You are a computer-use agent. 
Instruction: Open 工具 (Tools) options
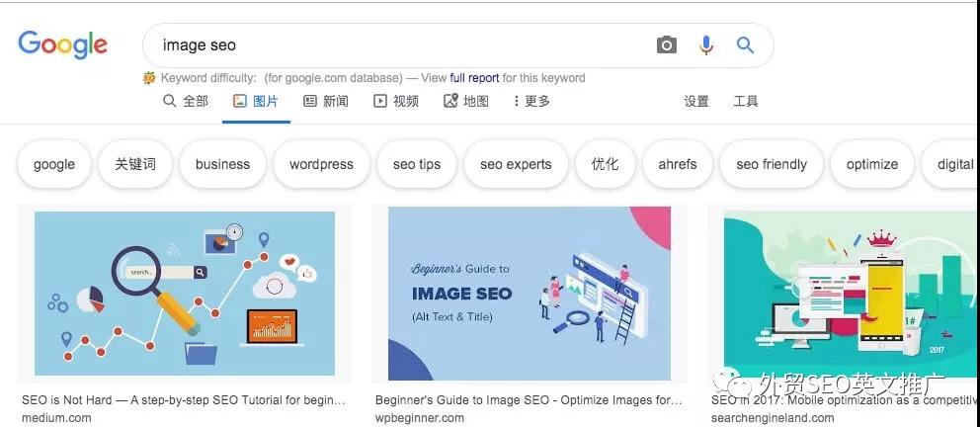746,101
